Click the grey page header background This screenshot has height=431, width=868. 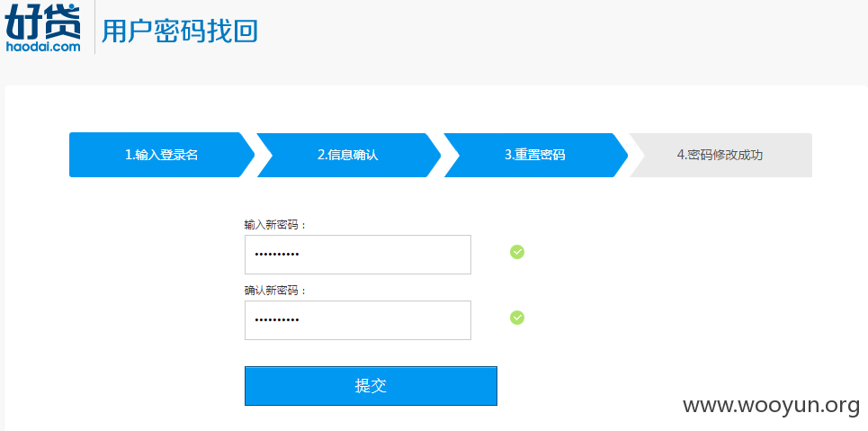point(553,41)
